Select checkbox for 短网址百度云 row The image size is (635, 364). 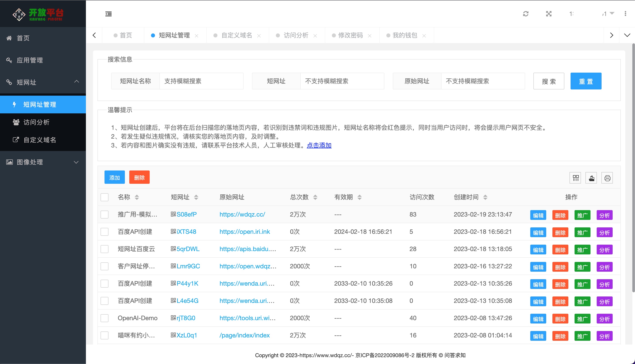(105, 249)
